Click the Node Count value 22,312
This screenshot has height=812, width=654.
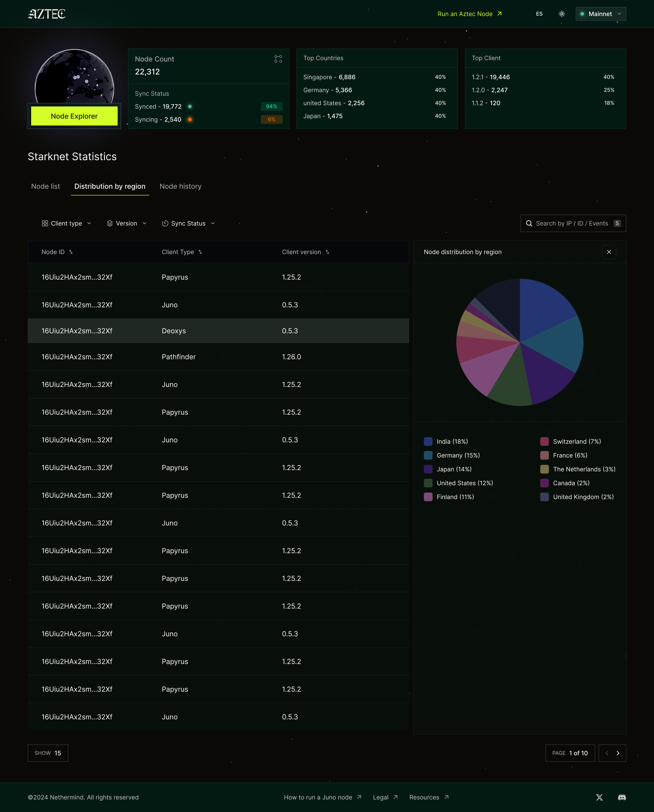[x=147, y=72]
